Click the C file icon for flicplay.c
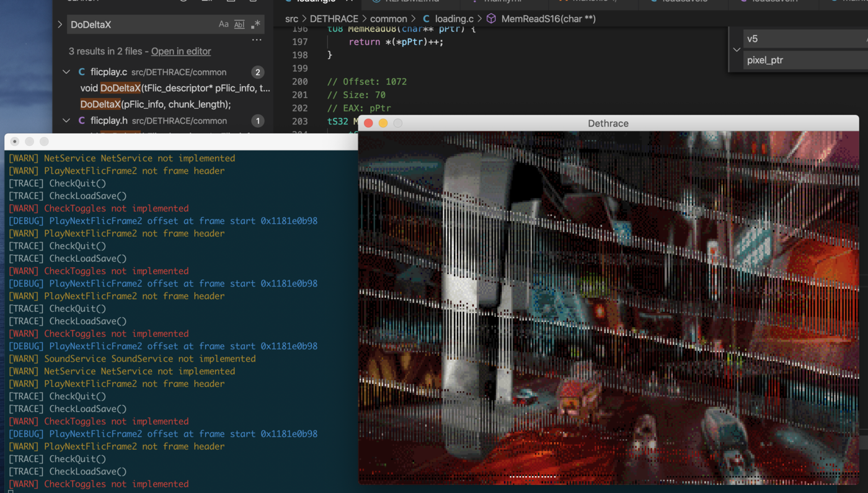The height and width of the screenshot is (493, 868). point(82,72)
